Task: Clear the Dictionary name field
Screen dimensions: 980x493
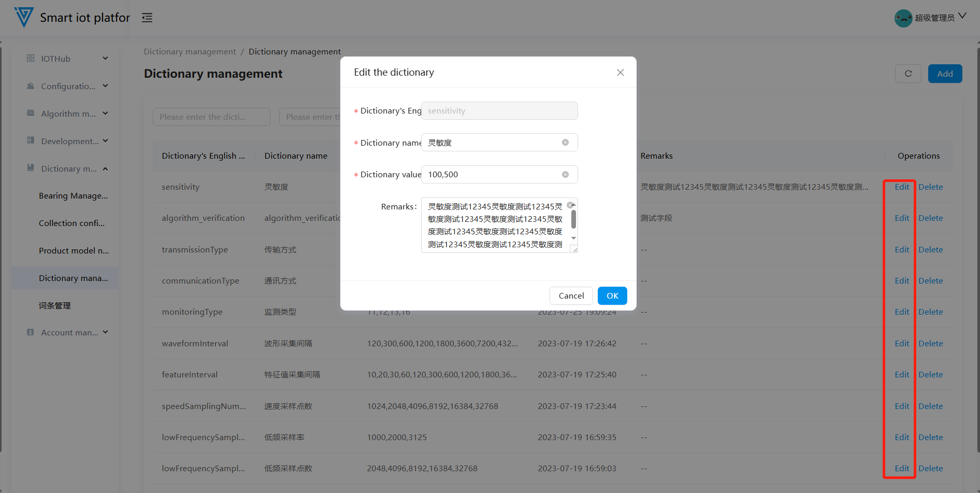Action: pyautogui.click(x=565, y=143)
